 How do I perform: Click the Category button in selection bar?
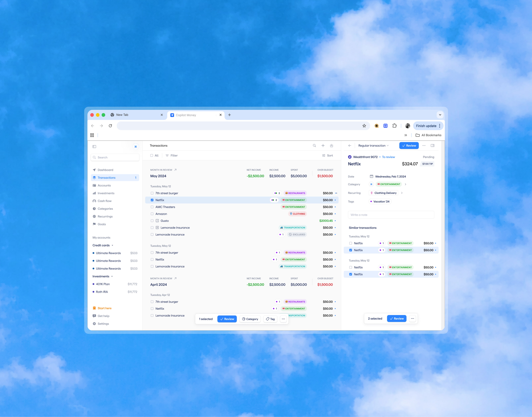tap(250, 319)
